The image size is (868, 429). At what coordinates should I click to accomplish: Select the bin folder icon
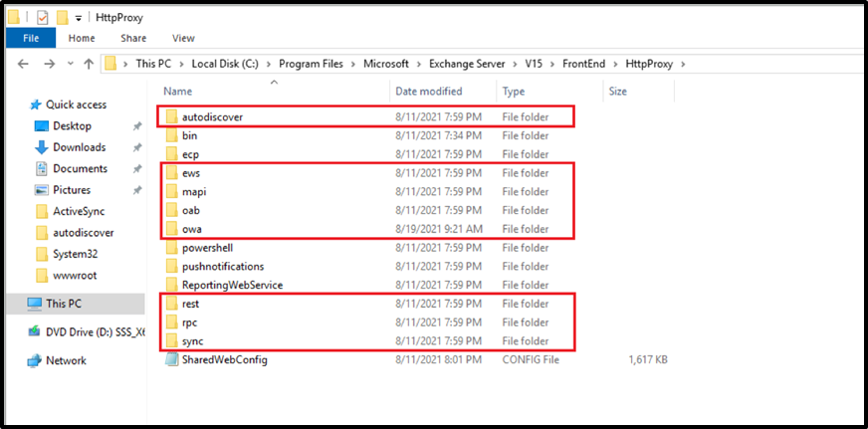tap(171, 135)
